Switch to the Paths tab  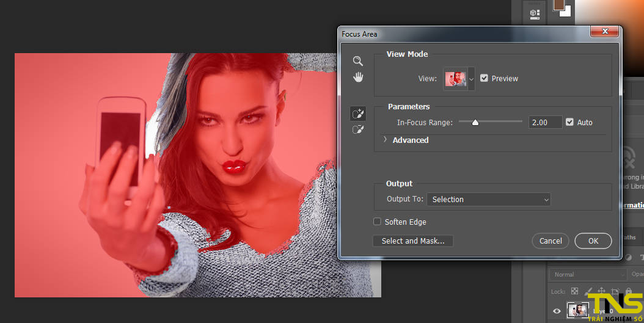pos(629,238)
